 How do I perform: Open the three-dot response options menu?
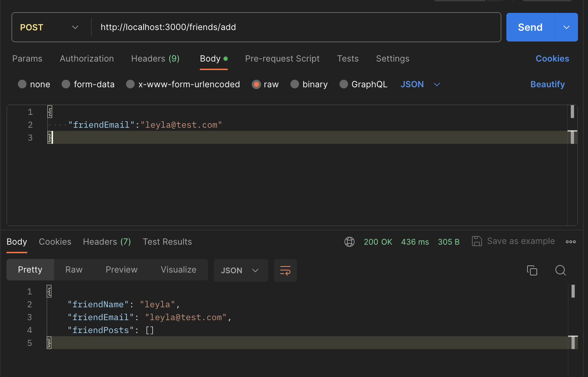[571, 242]
